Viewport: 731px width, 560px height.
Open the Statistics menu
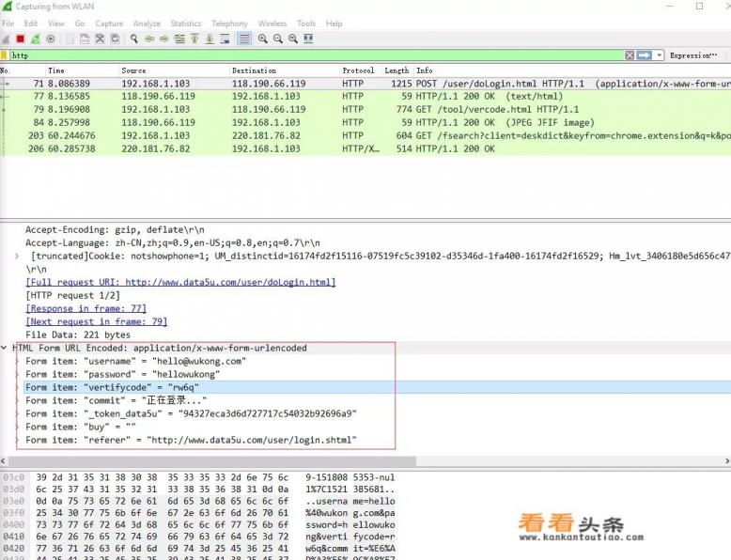pos(186,23)
